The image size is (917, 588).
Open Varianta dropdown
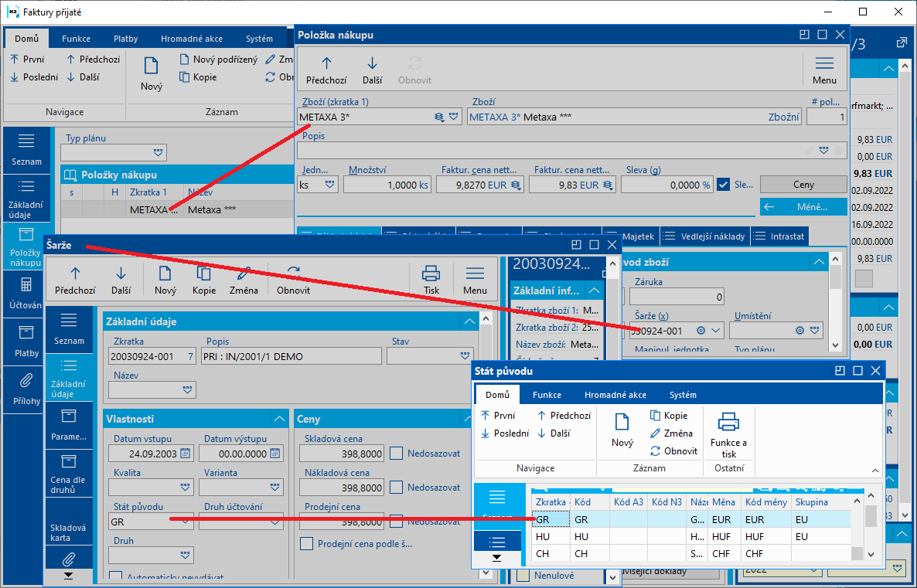point(274,488)
